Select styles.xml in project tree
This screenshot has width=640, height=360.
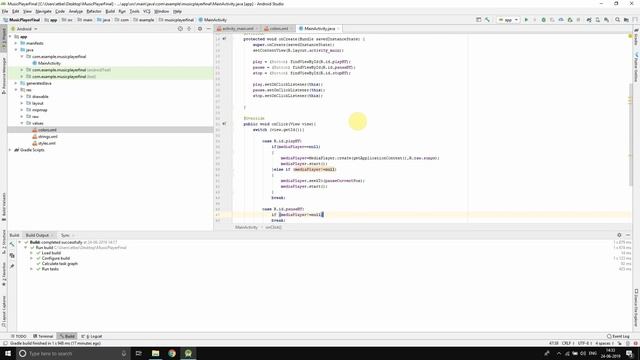click(x=47, y=143)
